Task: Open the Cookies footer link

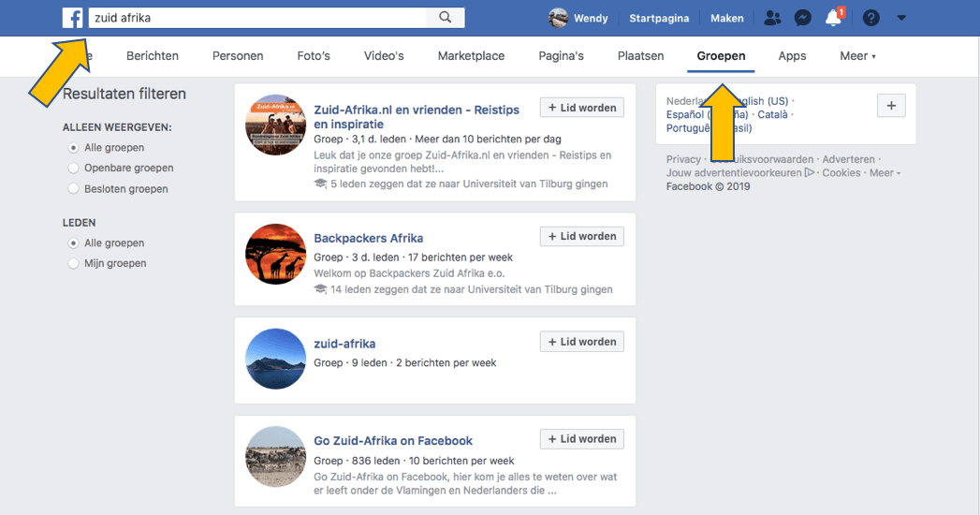Action: coord(841,173)
